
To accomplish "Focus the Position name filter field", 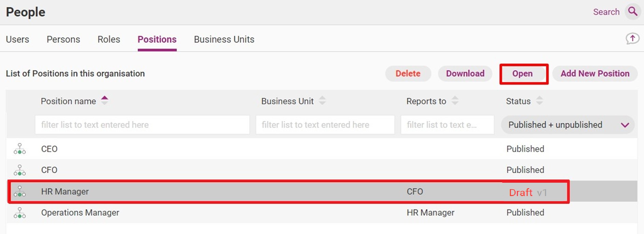I will tap(142, 125).
